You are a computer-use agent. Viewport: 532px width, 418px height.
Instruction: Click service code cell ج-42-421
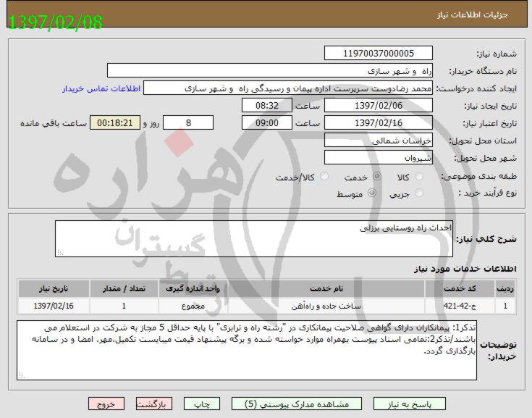pos(460,306)
